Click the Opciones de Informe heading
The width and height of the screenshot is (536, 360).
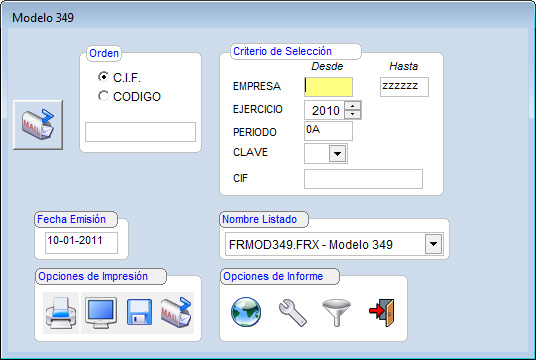pos(273,276)
